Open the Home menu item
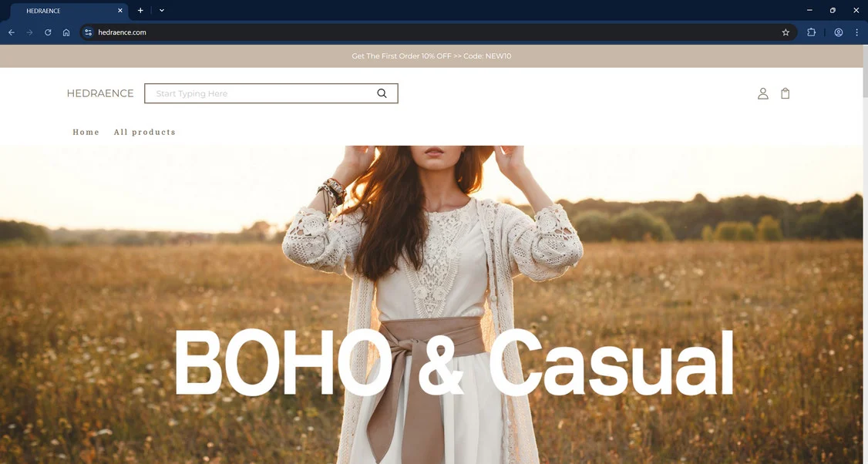 point(86,133)
